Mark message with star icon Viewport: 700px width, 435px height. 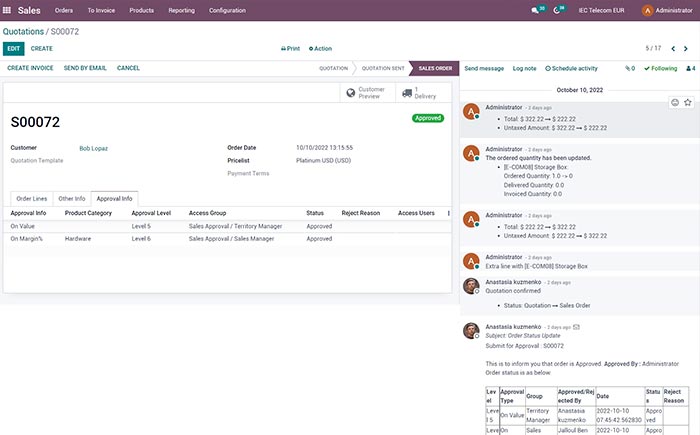coord(688,102)
